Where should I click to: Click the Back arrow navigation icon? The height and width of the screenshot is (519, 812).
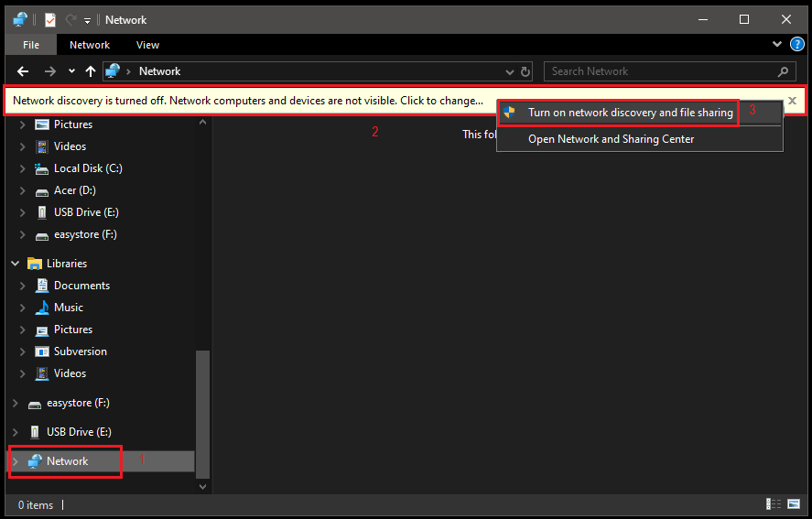[24, 71]
